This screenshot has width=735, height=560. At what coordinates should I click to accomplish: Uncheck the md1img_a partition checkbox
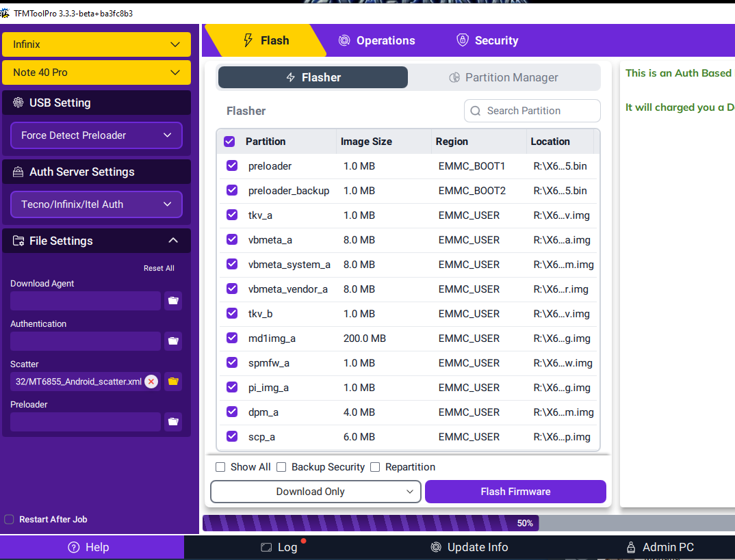click(x=232, y=338)
